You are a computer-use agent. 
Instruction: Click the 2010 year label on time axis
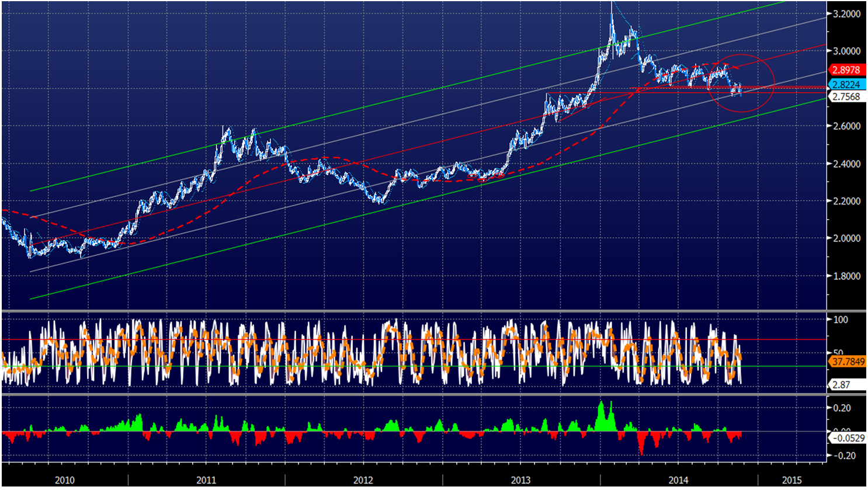click(65, 480)
